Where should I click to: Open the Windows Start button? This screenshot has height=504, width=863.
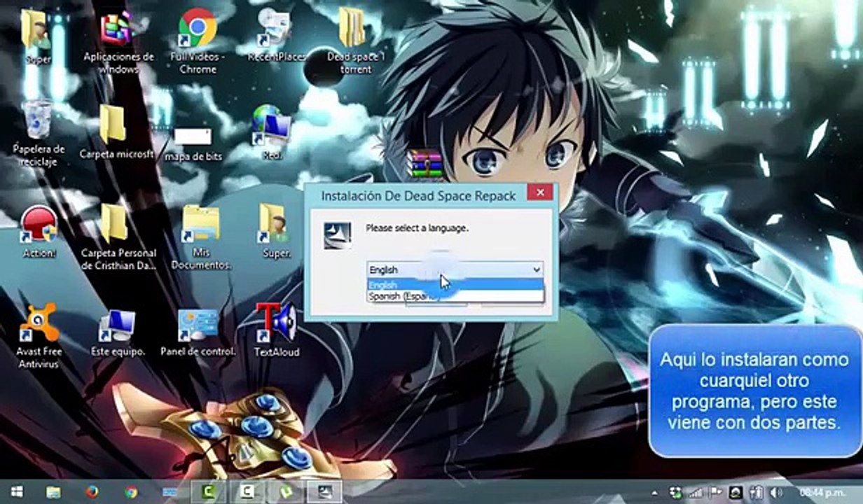(16, 492)
